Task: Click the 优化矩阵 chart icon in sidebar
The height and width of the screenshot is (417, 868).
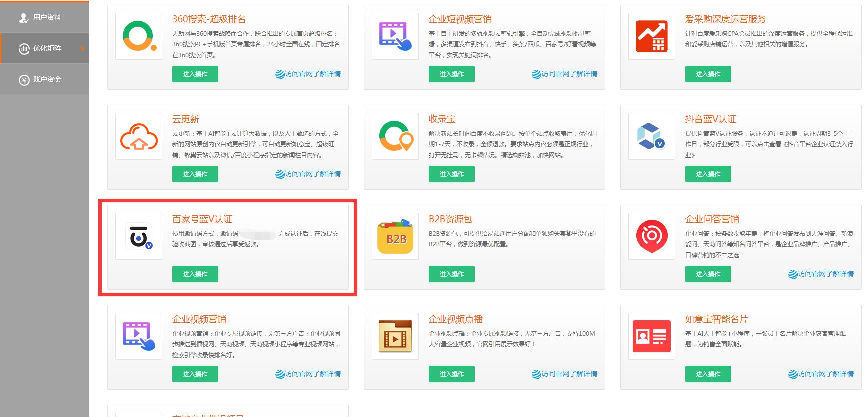Action: (24, 49)
